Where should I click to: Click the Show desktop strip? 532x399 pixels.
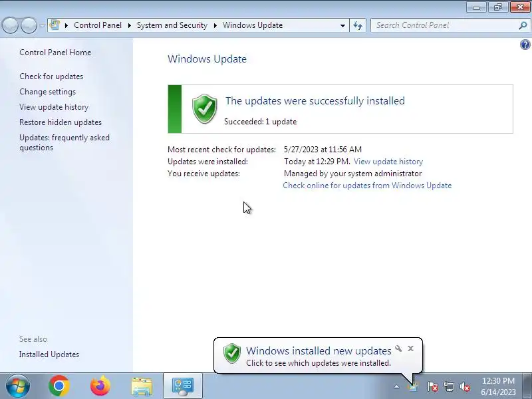[x=527, y=386]
